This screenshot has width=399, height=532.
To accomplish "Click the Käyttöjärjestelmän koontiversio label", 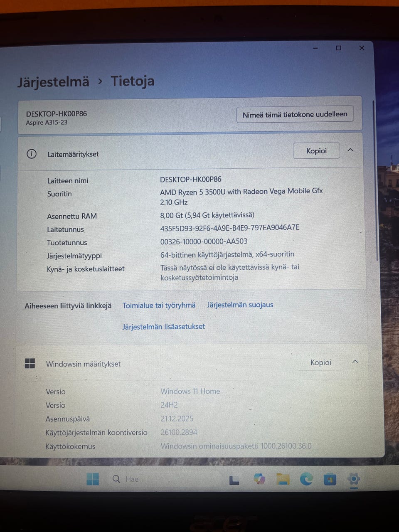I will pos(96,433).
